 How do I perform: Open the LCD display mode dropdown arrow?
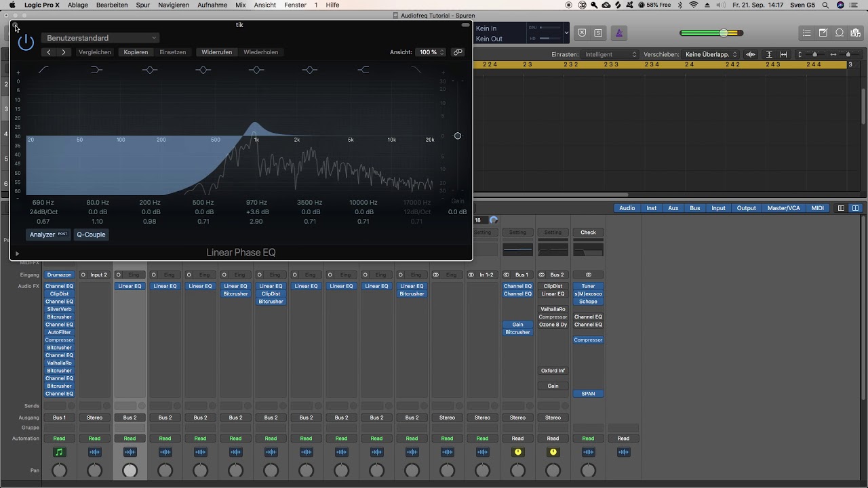(x=567, y=33)
